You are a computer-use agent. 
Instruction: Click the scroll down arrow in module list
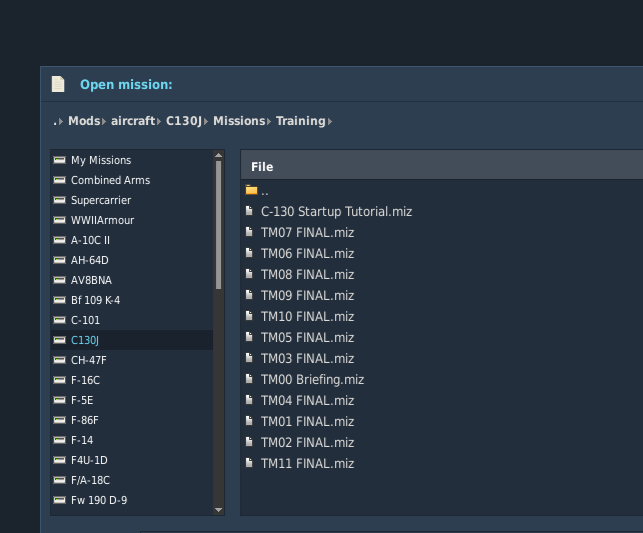[219, 510]
